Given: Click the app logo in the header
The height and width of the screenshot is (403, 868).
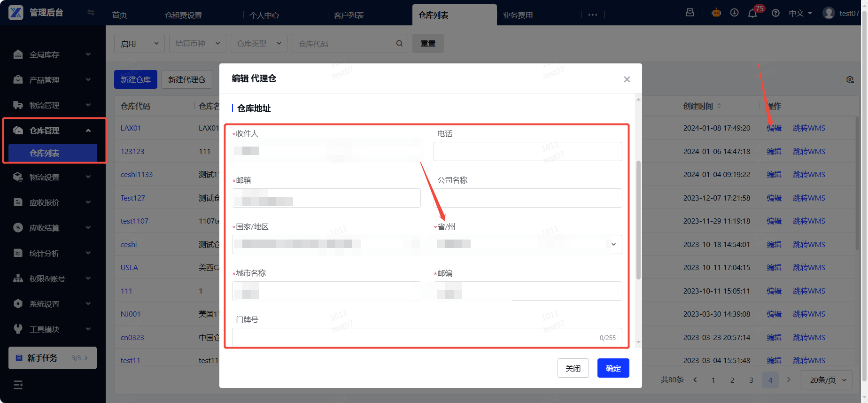Looking at the screenshot, I should tap(15, 13).
